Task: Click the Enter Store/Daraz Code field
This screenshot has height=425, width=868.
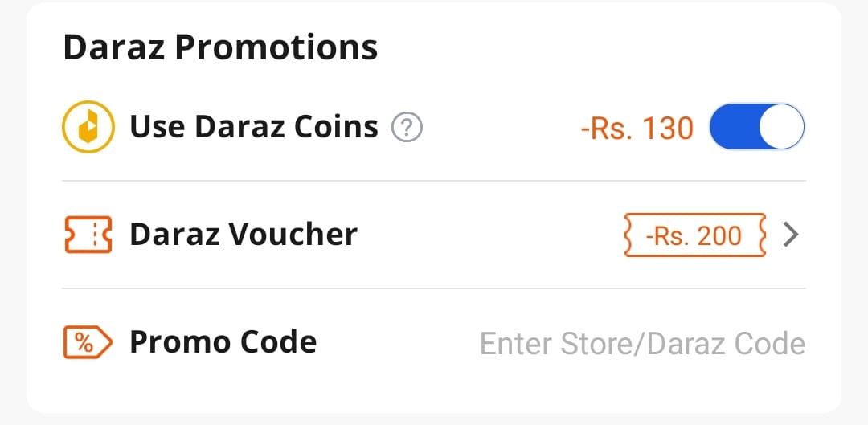Action: (x=642, y=344)
